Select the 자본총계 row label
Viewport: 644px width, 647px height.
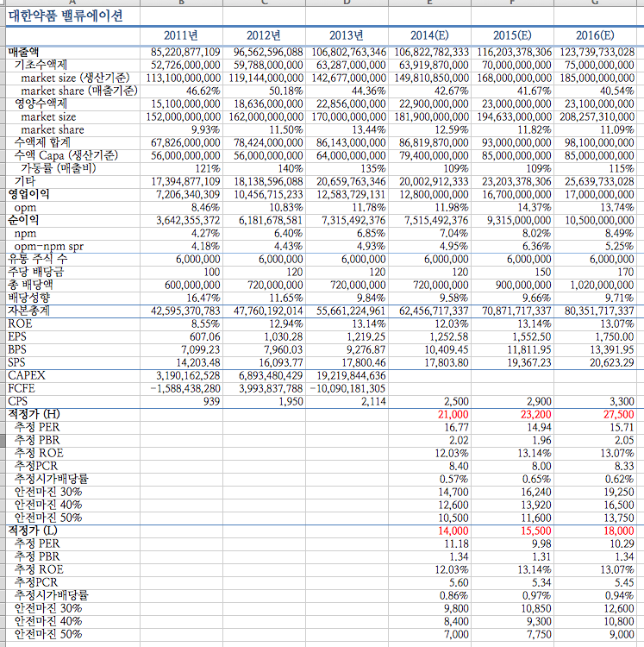(x=28, y=311)
